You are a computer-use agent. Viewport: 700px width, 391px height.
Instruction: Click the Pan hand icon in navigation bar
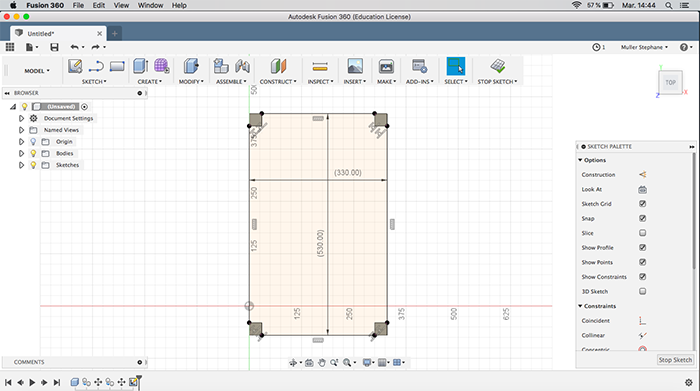coord(321,363)
